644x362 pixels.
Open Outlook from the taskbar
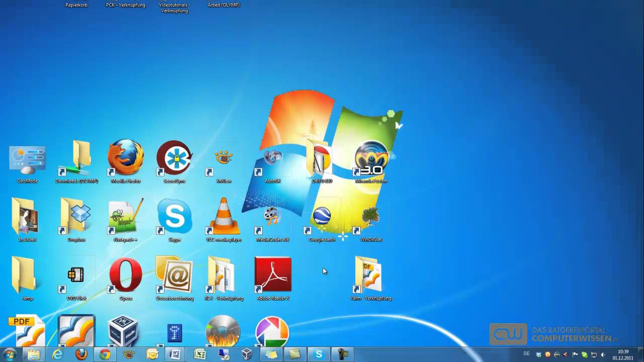click(x=152, y=354)
